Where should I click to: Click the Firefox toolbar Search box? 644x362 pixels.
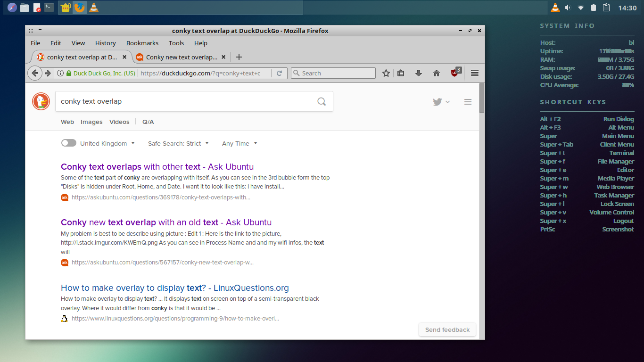[333, 73]
